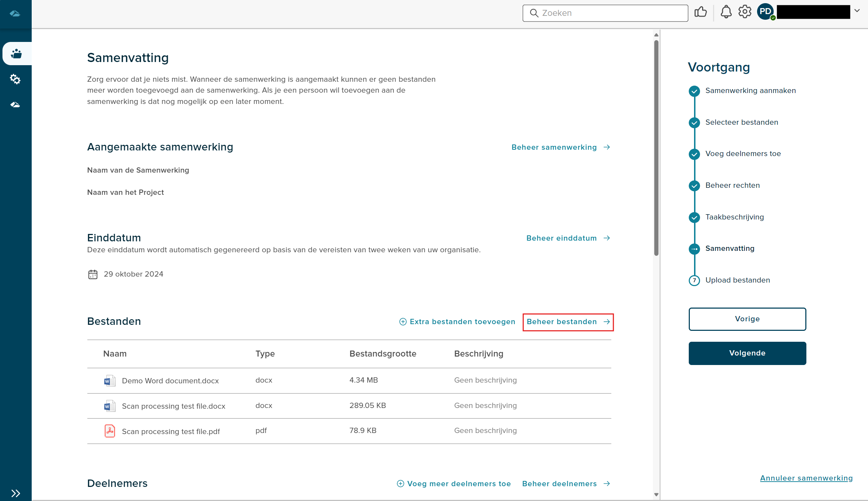Click PDF icon of Scan processing test file.pdf

[x=110, y=431]
